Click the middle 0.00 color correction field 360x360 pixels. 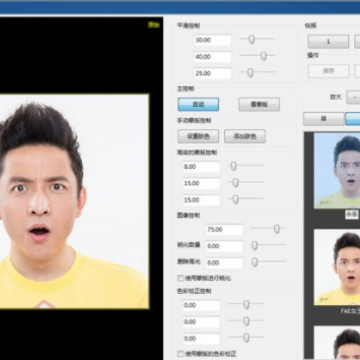(x=201, y=322)
